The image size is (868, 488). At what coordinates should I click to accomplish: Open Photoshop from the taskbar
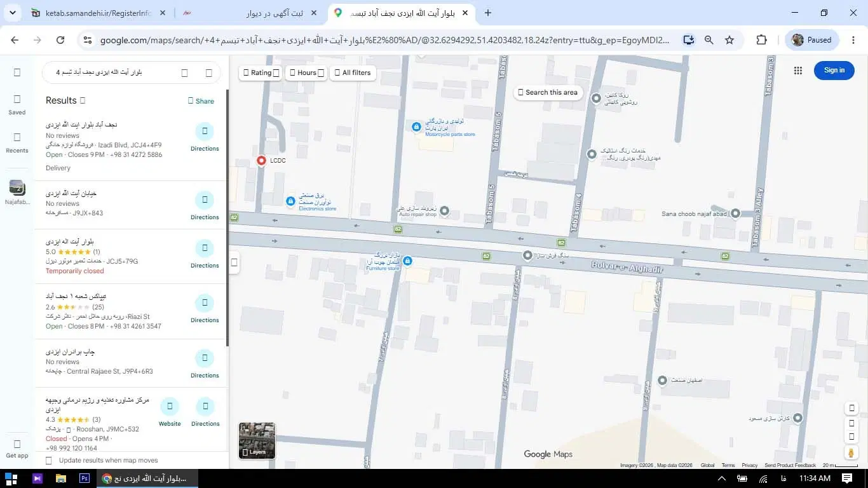click(84, 478)
